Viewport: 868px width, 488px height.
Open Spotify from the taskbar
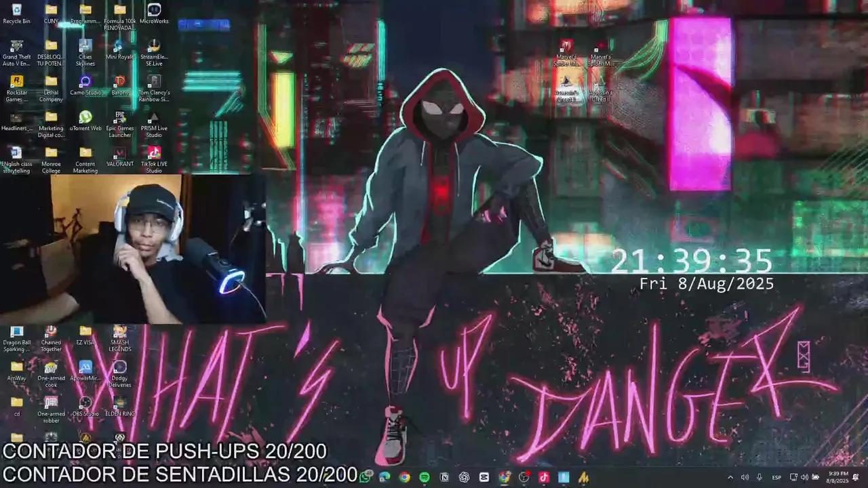(x=425, y=477)
